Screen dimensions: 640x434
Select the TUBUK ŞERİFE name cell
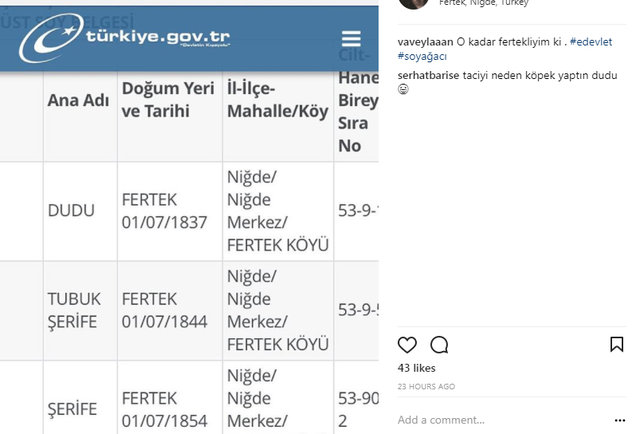(75, 310)
